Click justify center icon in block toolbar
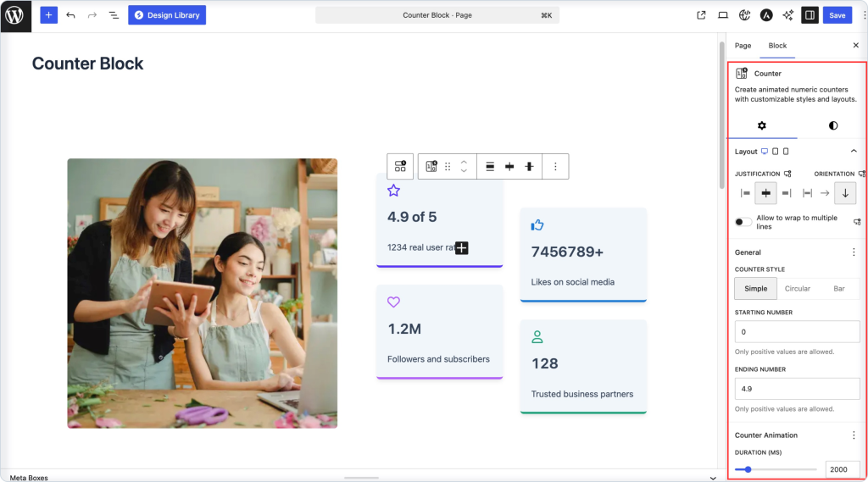Viewport: 868px width, 482px height. (509, 167)
